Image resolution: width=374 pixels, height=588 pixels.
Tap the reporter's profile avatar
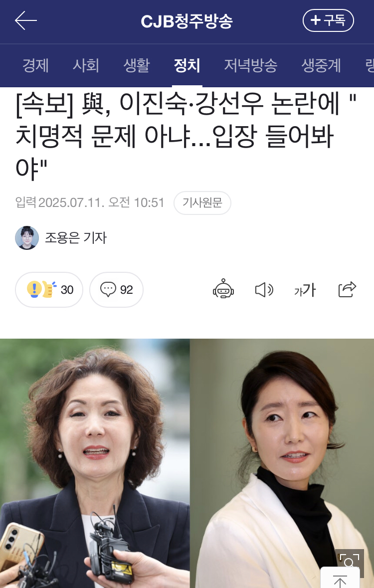click(26, 238)
